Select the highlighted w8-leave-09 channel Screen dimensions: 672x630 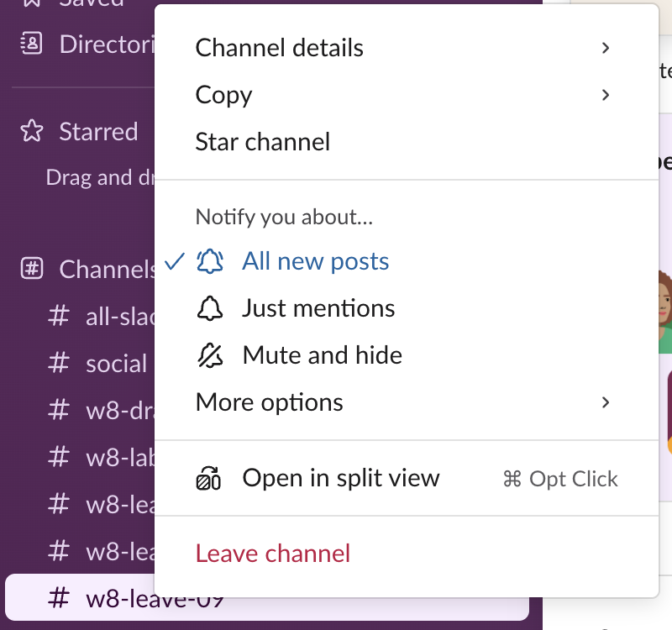point(267,598)
